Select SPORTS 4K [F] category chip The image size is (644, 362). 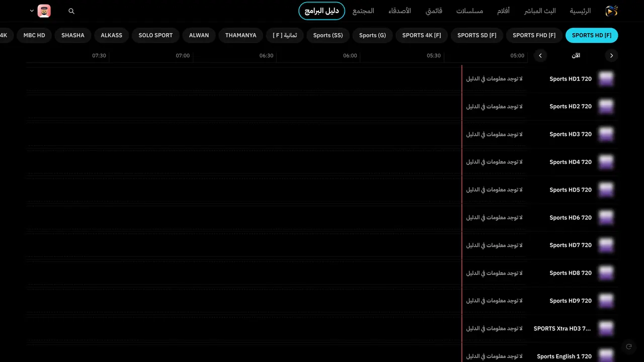422,35
